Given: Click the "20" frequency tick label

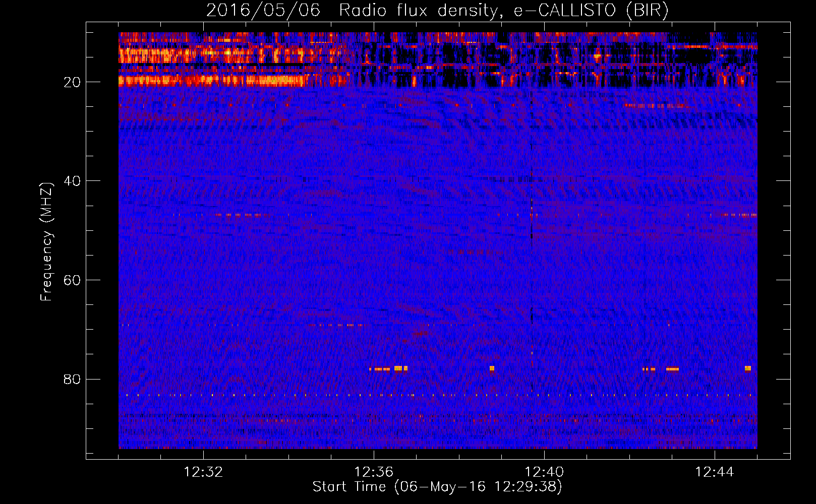Looking at the screenshot, I should (72, 82).
